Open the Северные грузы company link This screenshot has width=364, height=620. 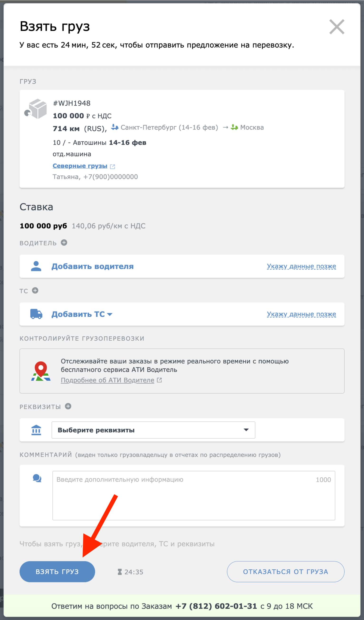(80, 166)
